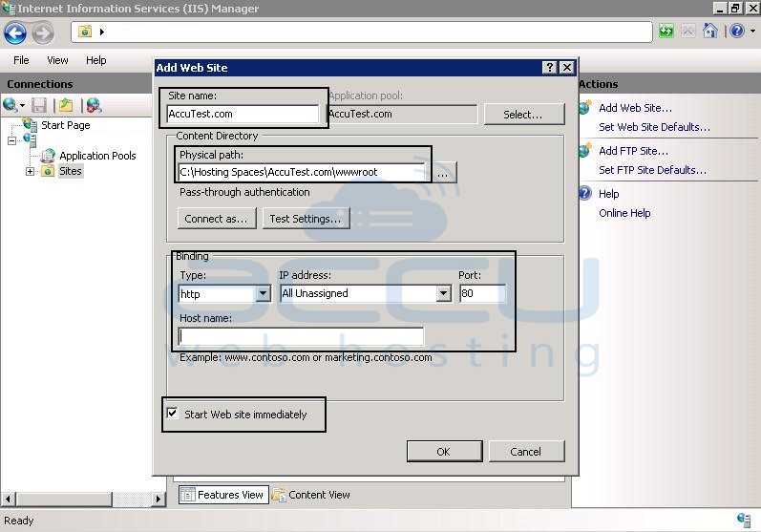Click the Create Connection globe icon

pyautogui.click(x=11, y=105)
